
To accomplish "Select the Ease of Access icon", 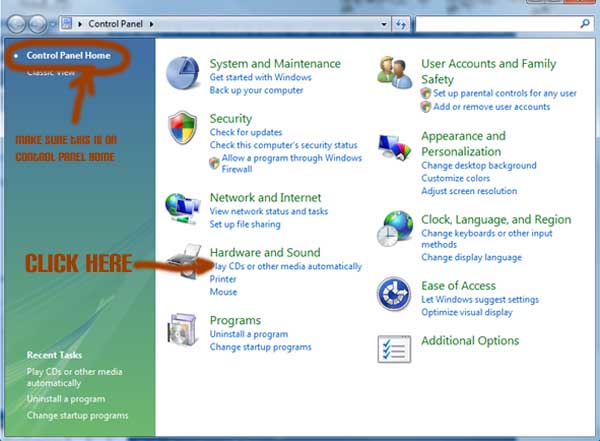I will [395, 293].
